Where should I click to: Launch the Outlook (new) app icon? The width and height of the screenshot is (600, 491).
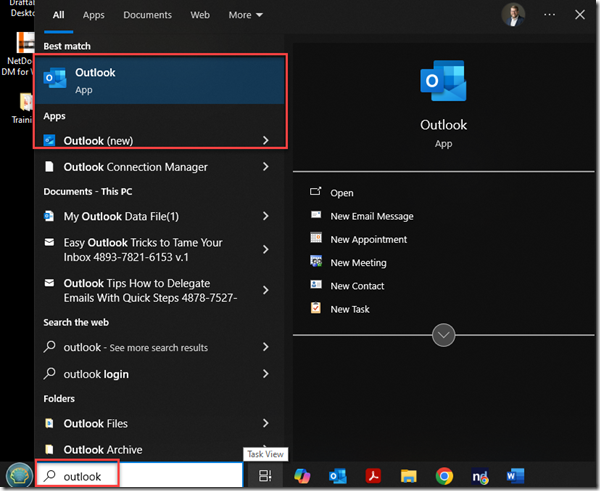pyautogui.click(x=49, y=140)
